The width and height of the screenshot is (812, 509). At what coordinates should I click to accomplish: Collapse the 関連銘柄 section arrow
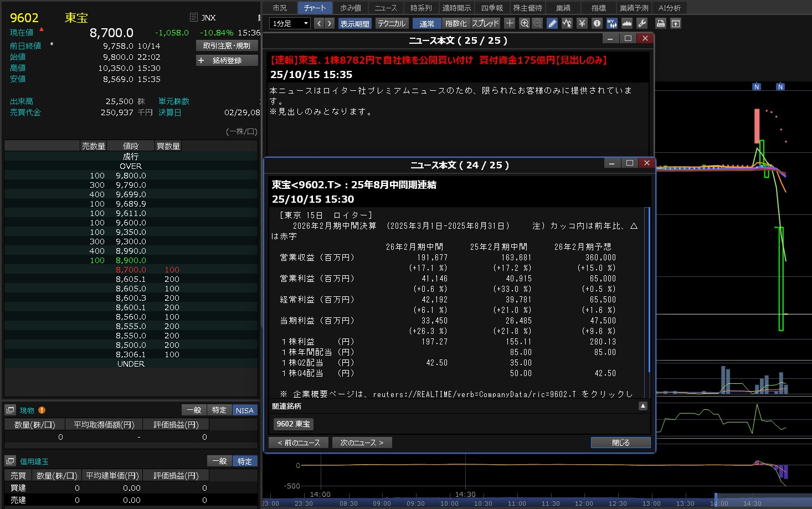pos(643,406)
